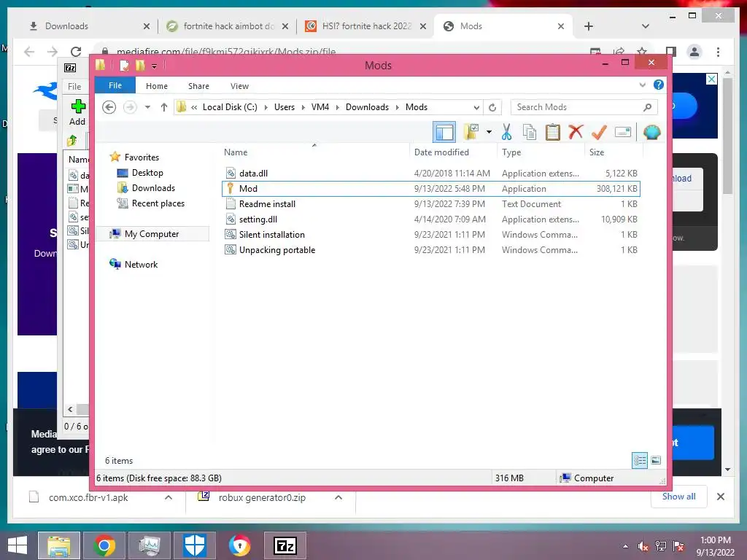747x560 pixels.
Task: Open the Share ribbon tab
Action: (198, 86)
